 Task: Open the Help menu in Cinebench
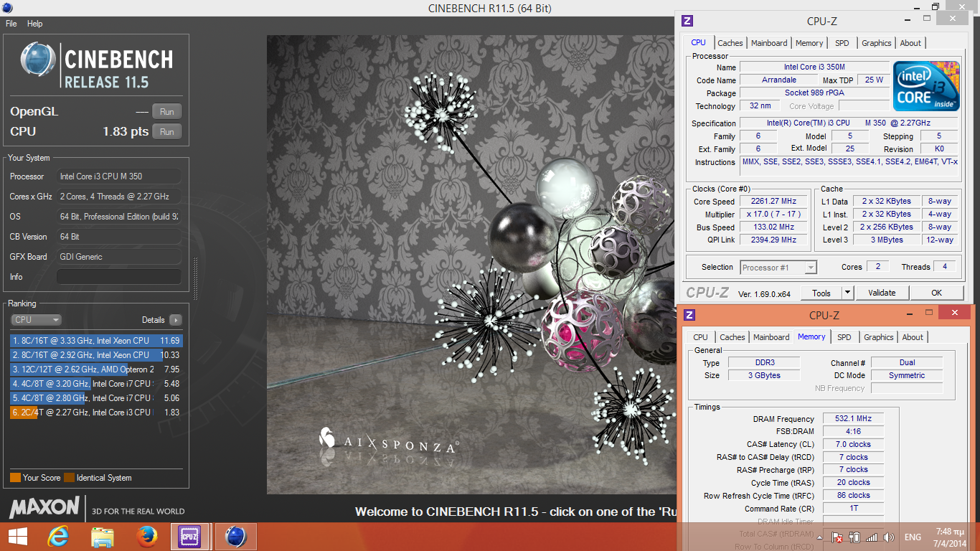pos(35,24)
